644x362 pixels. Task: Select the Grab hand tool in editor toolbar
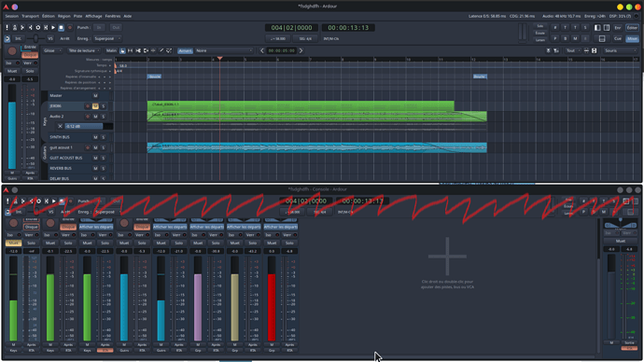pos(122,50)
